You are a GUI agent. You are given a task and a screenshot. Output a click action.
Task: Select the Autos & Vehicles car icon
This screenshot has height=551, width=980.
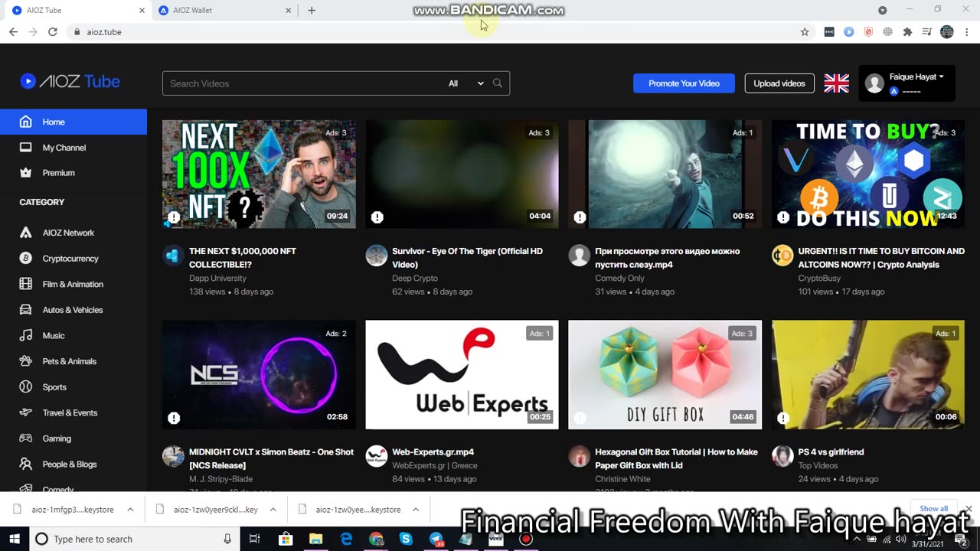point(26,310)
